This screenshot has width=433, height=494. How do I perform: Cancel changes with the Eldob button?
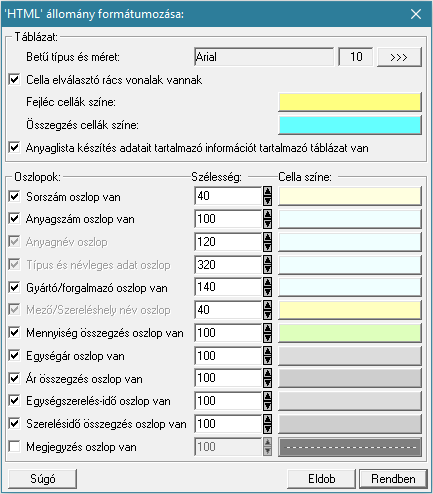pyautogui.click(x=321, y=479)
